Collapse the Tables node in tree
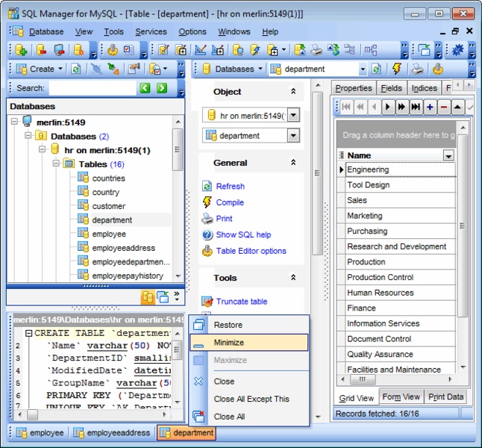Screen dimensions: 482x448 coord(57,164)
